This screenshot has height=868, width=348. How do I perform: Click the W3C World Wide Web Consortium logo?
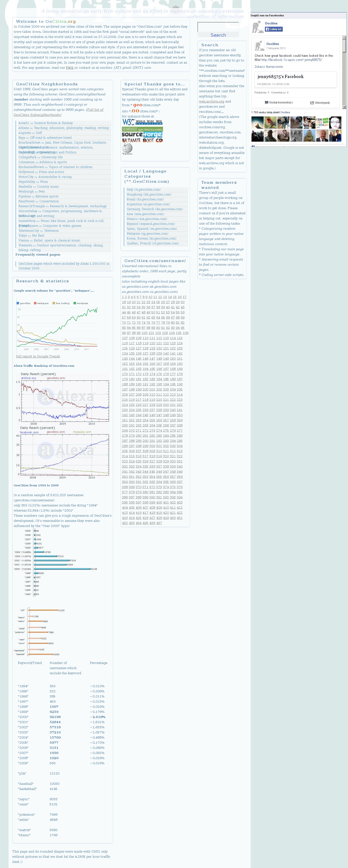(142, 122)
